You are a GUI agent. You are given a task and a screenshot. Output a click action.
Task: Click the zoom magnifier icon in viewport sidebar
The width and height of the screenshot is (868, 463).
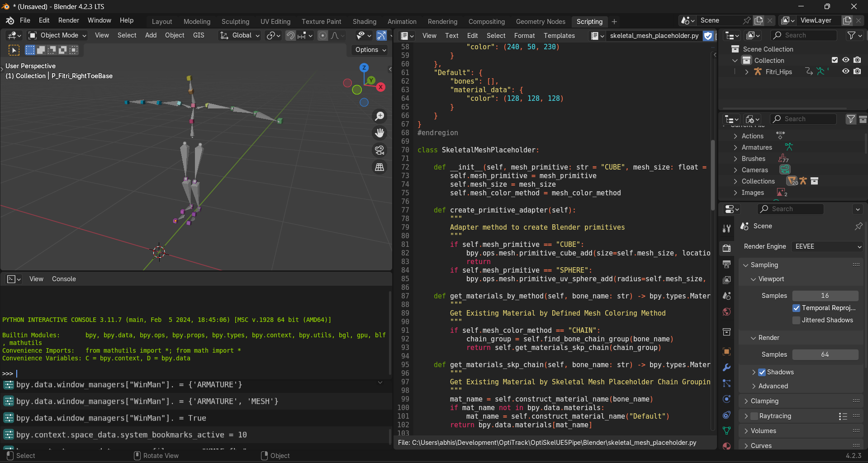379,116
